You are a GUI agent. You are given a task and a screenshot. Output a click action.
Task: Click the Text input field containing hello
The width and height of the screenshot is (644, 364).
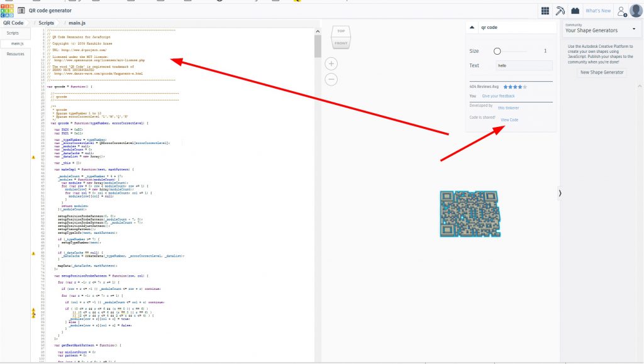tap(523, 65)
